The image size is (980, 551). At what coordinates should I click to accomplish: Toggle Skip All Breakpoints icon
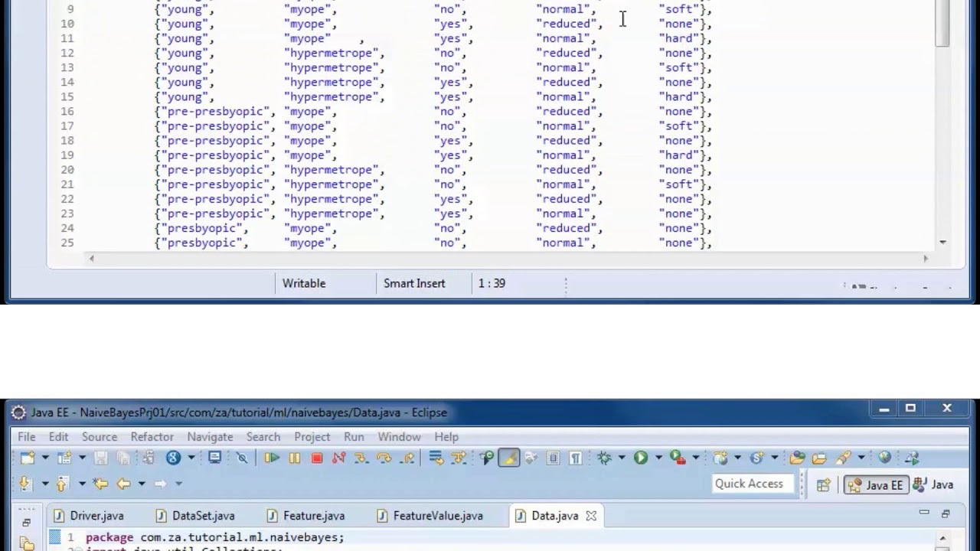[242, 458]
